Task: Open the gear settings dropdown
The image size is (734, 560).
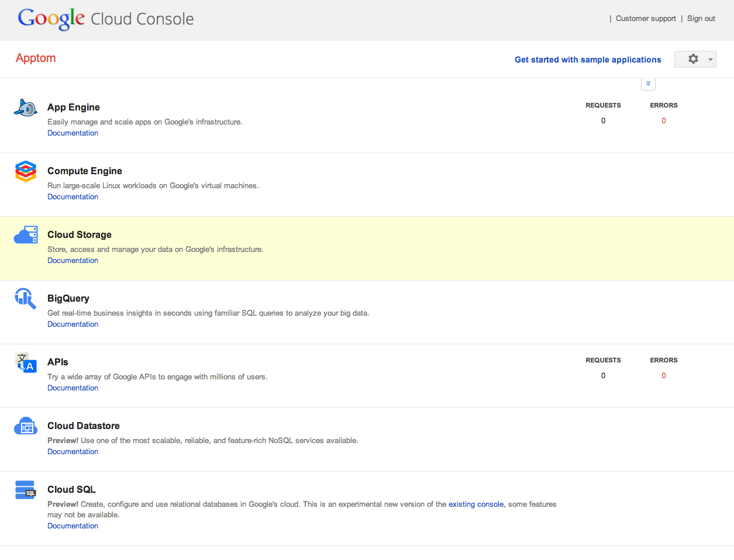Action: pos(695,59)
